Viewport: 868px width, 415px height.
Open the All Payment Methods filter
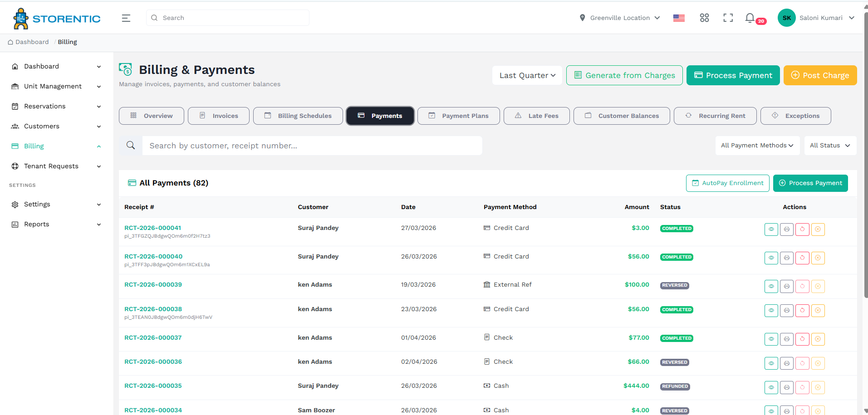[757, 145]
